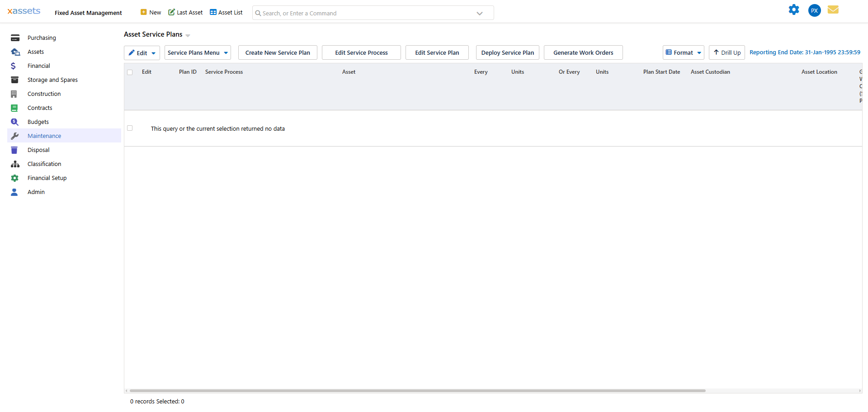Click the Reporting End Date link
This screenshot has width=868, height=412.
tap(805, 52)
